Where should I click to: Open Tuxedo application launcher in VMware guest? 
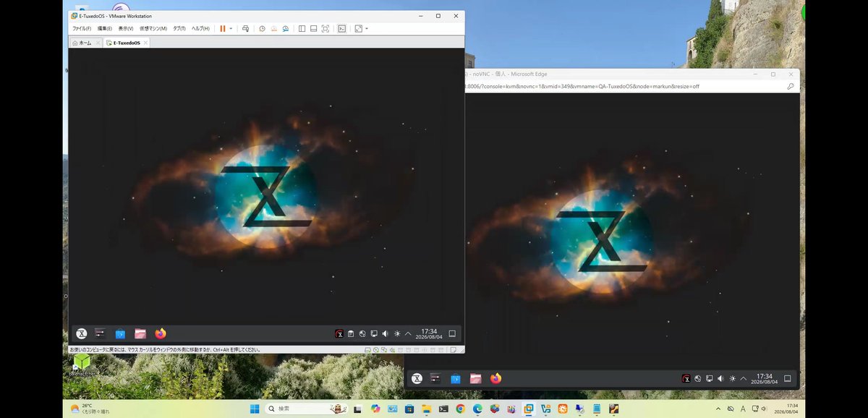82,333
